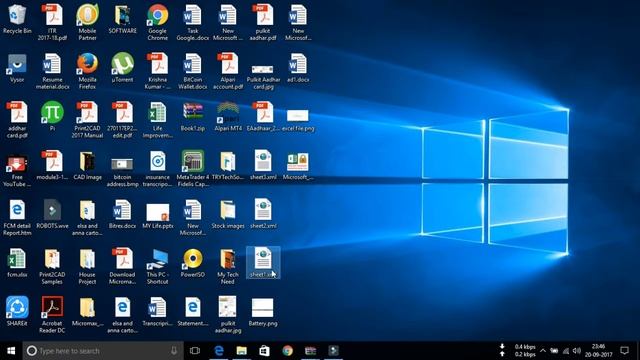
Task: Open the TRYTechSo... folder
Action: 228,166
